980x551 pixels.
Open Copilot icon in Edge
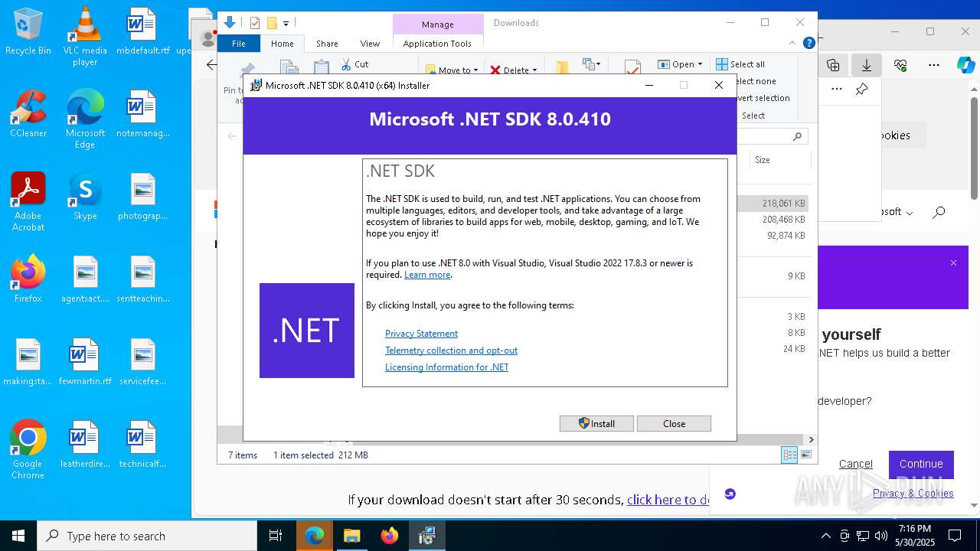[965, 65]
